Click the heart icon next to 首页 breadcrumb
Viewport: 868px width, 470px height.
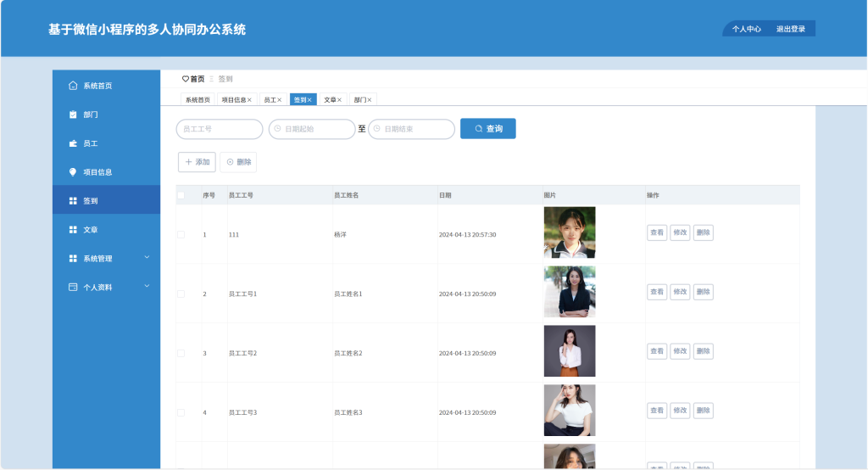(x=186, y=79)
